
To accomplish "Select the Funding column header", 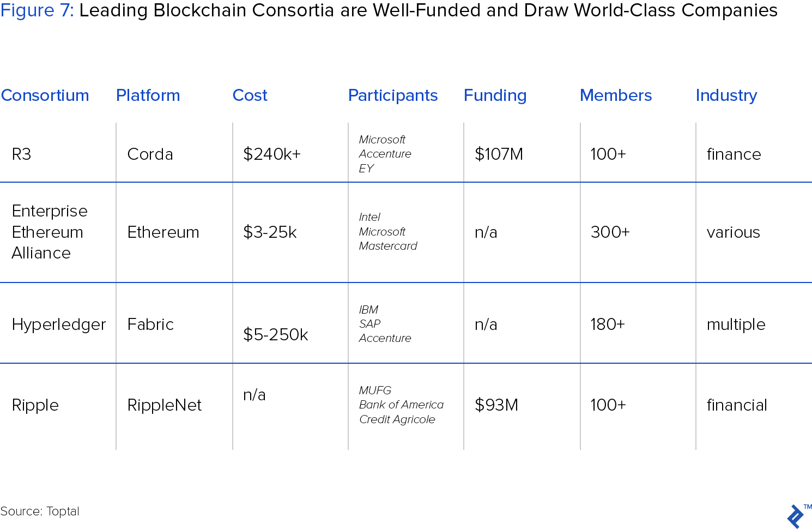I will tap(495, 96).
